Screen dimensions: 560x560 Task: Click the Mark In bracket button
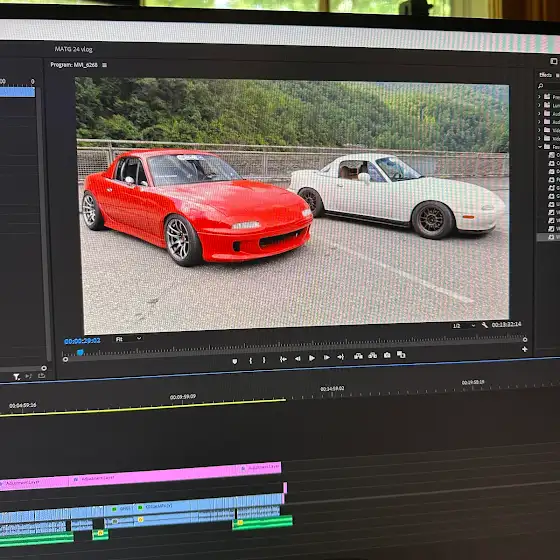click(250, 361)
